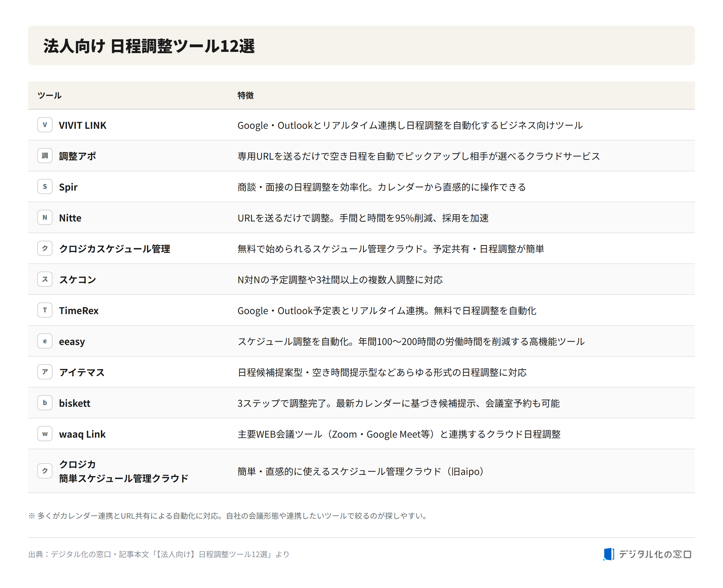Click the S icon beside Spir
Viewport: 723px width, 588px height.
[x=45, y=186]
